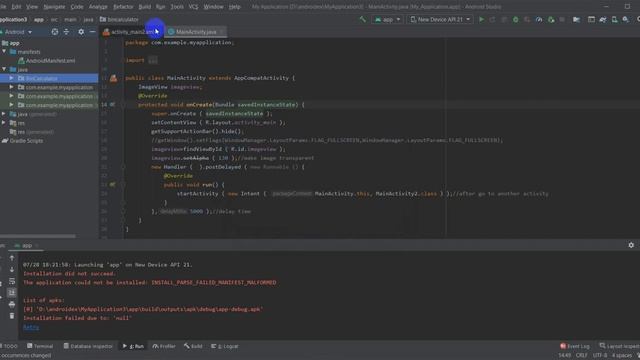Open the Event Log button
This screenshot has width=640, height=360.
[575, 346]
